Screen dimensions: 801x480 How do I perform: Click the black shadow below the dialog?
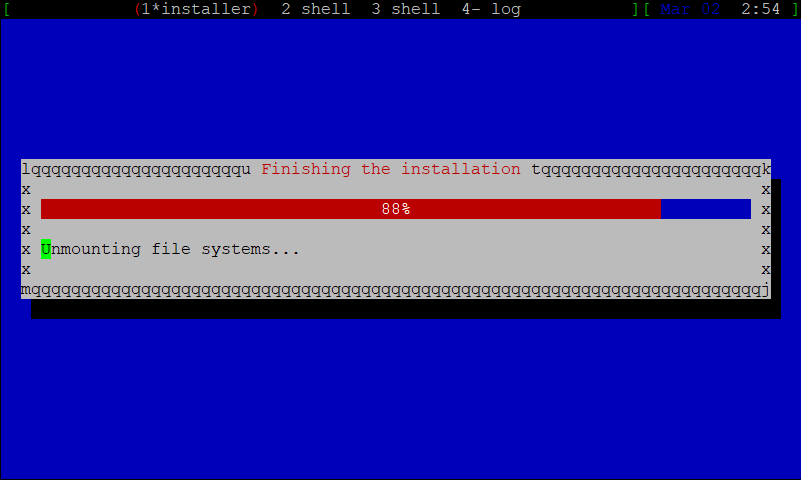coord(406,309)
